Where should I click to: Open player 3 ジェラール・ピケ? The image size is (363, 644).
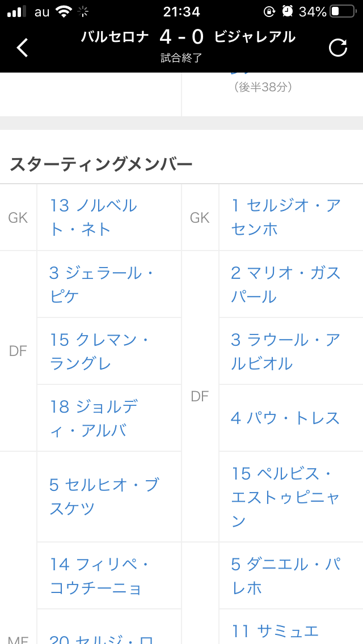(x=102, y=285)
